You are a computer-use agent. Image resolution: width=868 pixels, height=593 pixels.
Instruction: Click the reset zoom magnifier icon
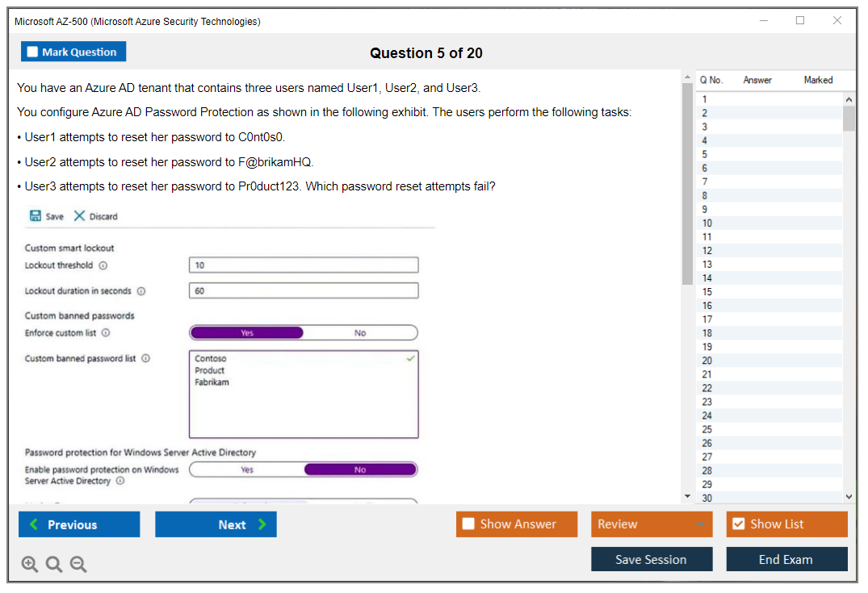pyautogui.click(x=54, y=565)
